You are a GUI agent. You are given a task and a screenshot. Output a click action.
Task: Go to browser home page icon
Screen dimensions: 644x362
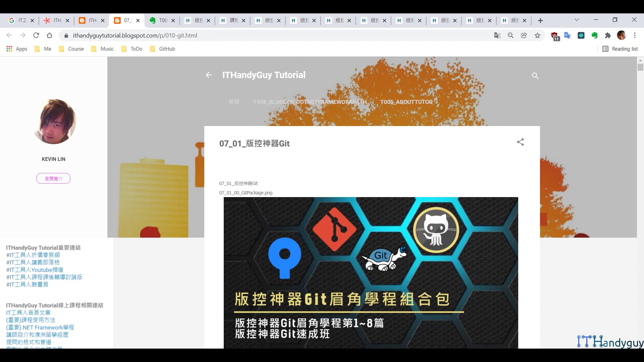[50, 36]
